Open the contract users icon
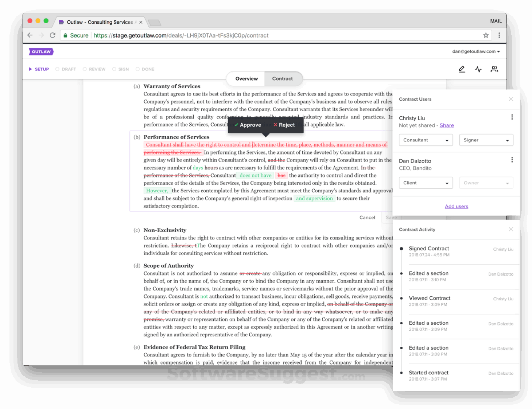This screenshot has width=532, height=409. point(494,69)
